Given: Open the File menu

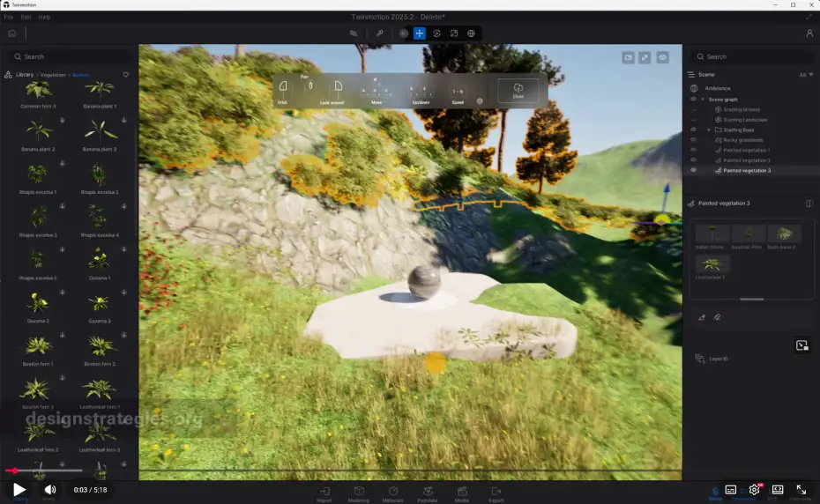Looking at the screenshot, I should (x=8, y=18).
